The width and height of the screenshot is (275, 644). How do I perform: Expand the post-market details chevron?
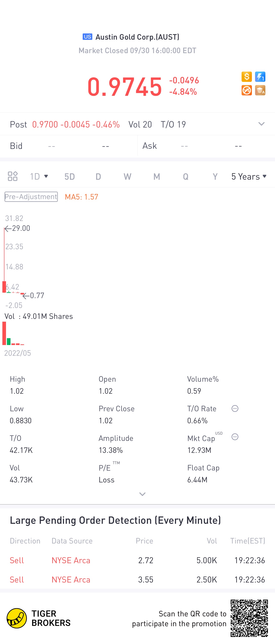click(261, 124)
